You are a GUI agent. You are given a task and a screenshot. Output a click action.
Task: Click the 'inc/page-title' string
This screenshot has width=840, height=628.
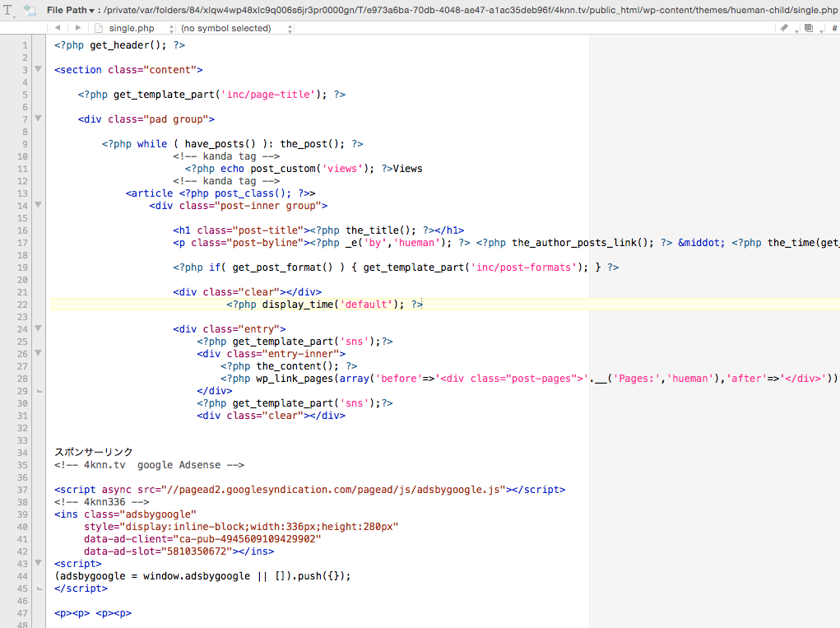tap(268, 95)
